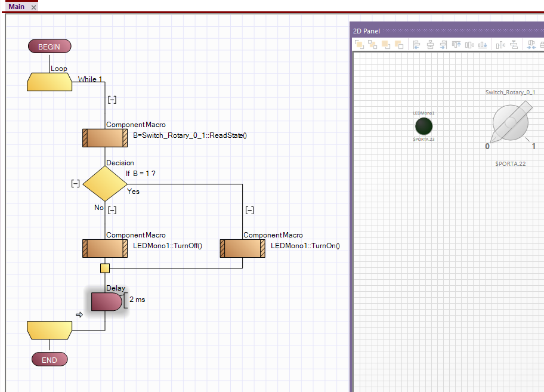Click the Align vertical middles icon
This screenshot has width=544, height=392.
469,45
